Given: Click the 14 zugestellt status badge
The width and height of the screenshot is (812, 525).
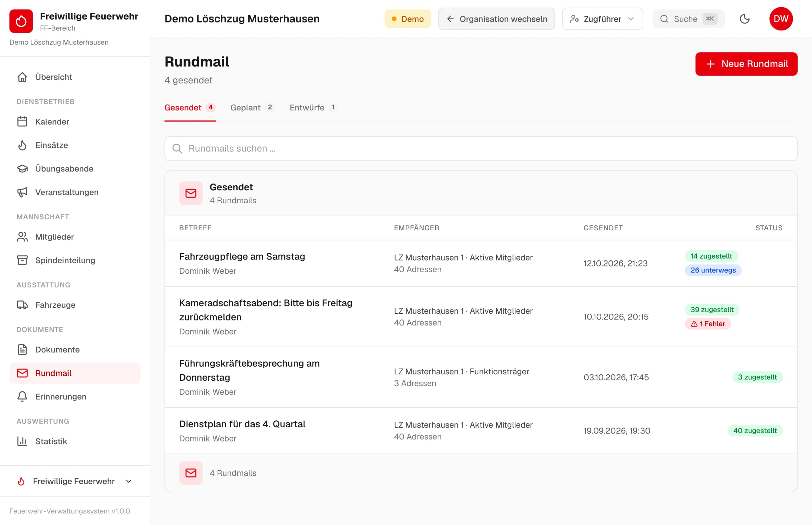Looking at the screenshot, I should point(711,256).
